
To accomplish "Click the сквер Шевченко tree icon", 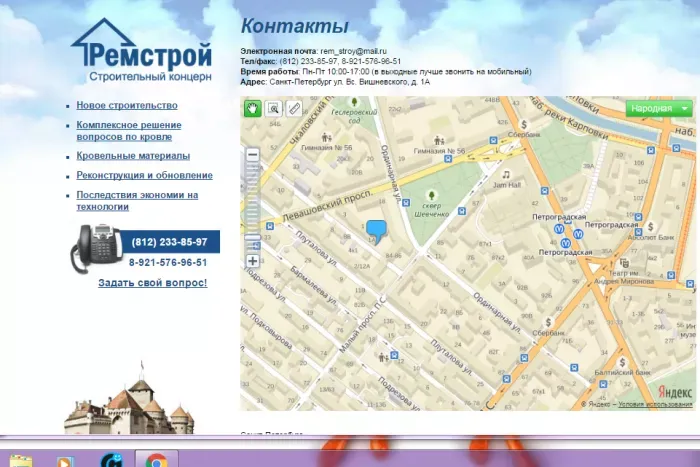I will (431, 196).
